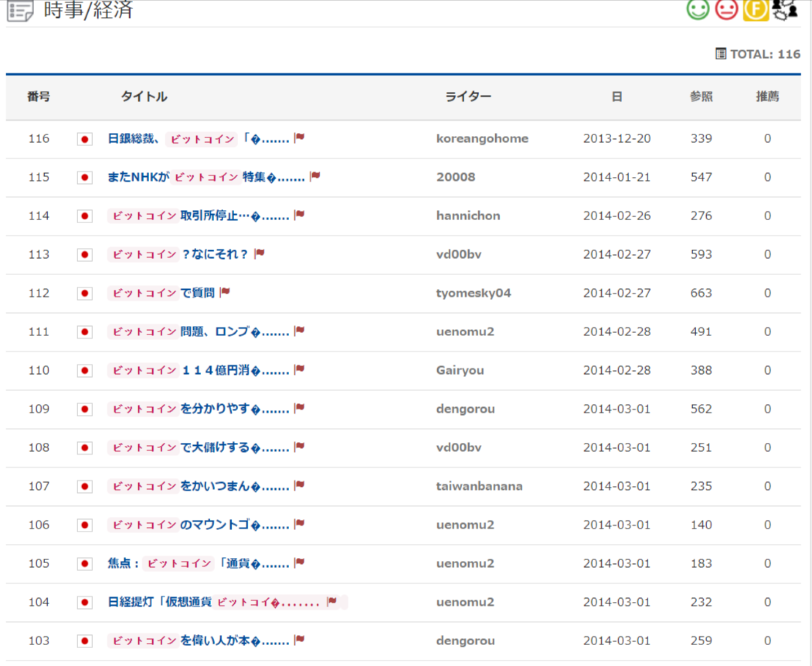Click the green smiley face icon
Screen dimensions: 812x666
pyautogui.click(x=697, y=8)
